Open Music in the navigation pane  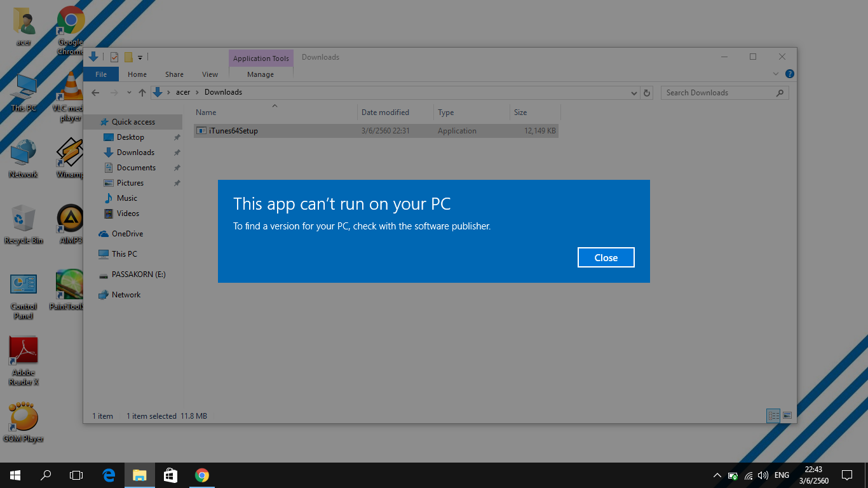[x=127, y=198]
